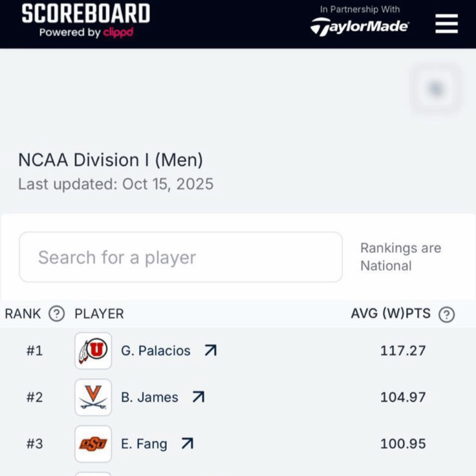Click the E. Fang player name
476x476 pixels.
click(144, 444)
